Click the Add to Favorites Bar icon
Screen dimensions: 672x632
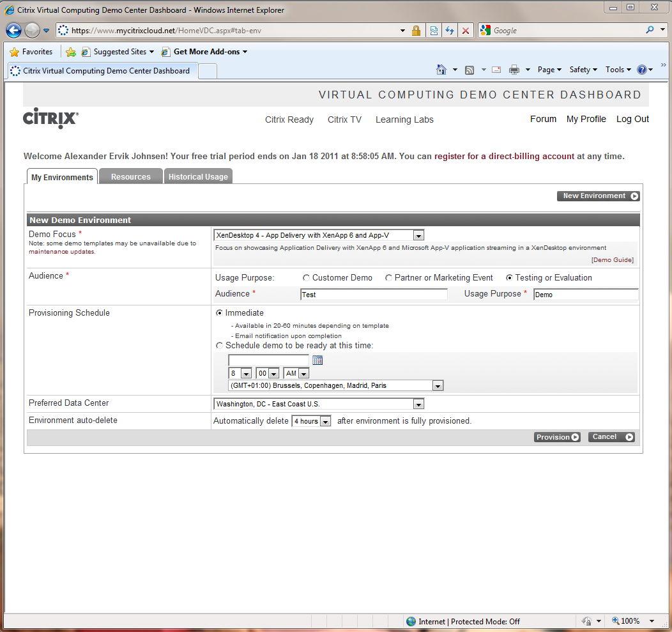(71, 52)
